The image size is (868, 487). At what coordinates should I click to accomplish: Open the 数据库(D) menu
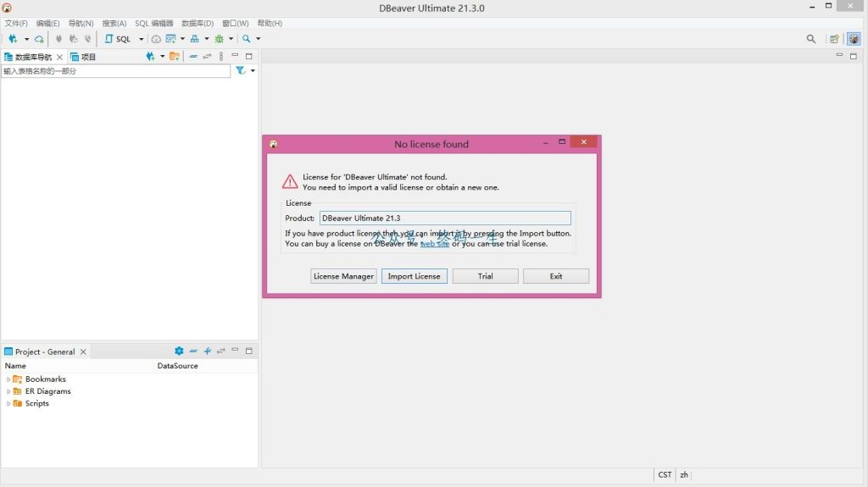pyautogui.click(x=198, y=23)
